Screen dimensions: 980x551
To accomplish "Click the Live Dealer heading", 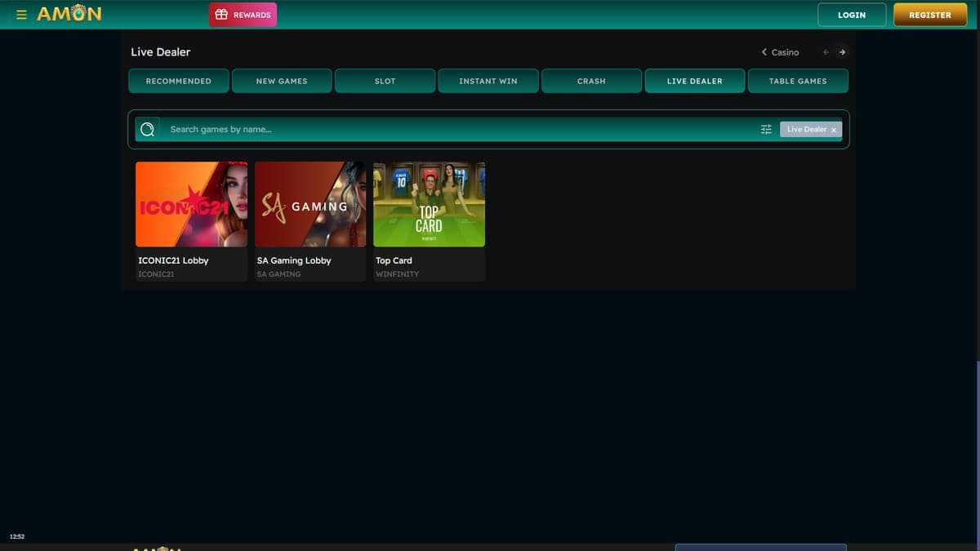I will [160, 51].
